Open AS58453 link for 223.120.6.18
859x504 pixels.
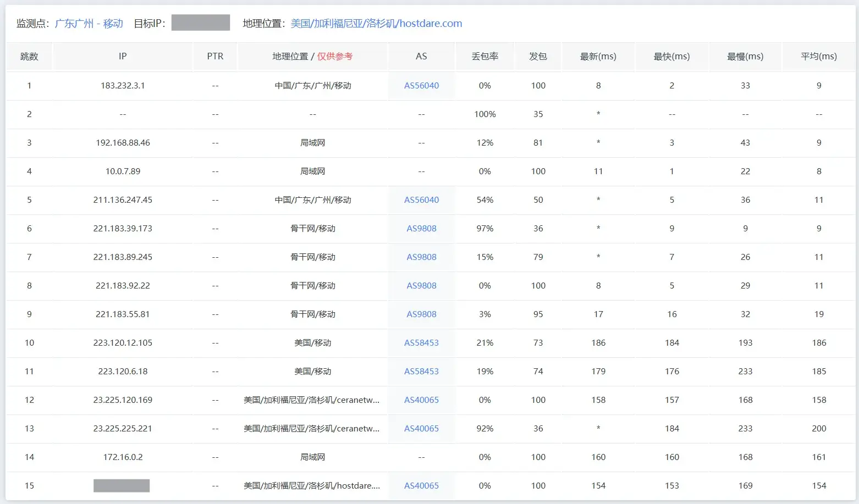tap(421, 372)
